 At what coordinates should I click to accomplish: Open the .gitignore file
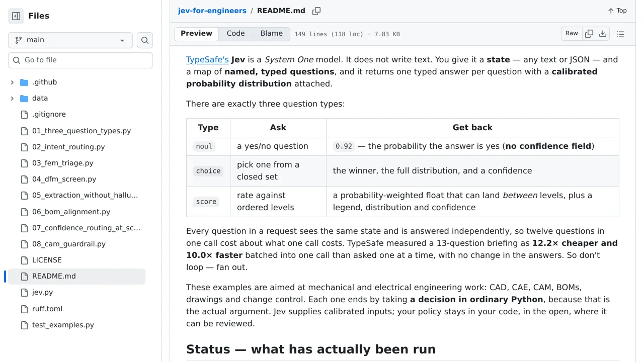click(x=49, y=115)
